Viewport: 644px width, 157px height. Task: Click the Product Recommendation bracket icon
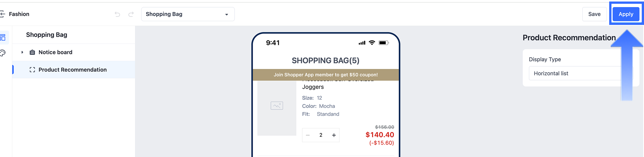[x=32, y=70]
